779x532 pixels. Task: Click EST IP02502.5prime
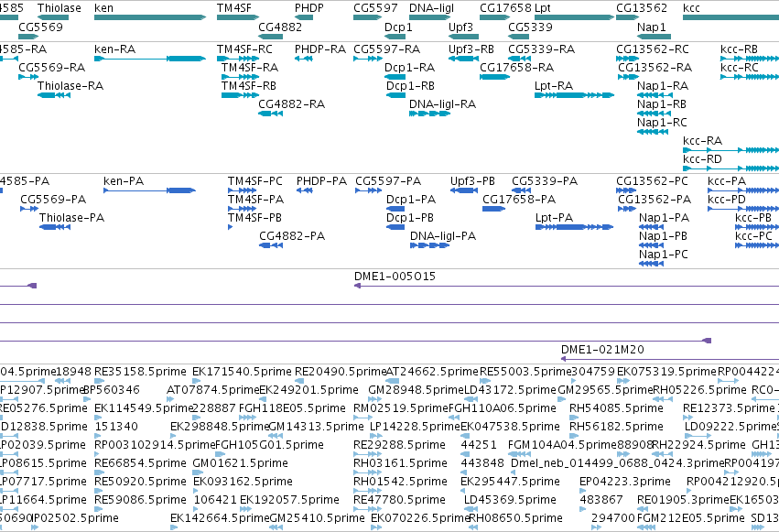[75, 518]
